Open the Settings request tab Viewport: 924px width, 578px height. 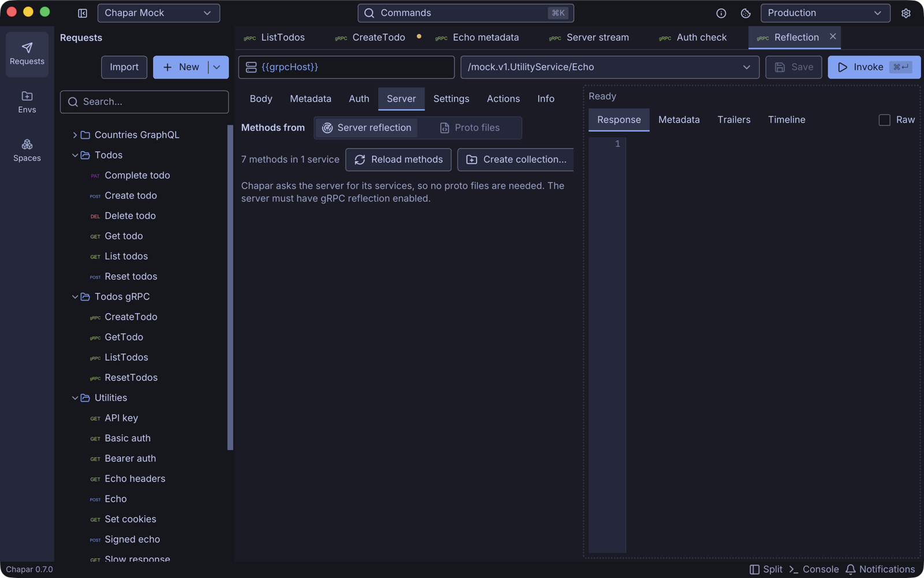point(452,99)
